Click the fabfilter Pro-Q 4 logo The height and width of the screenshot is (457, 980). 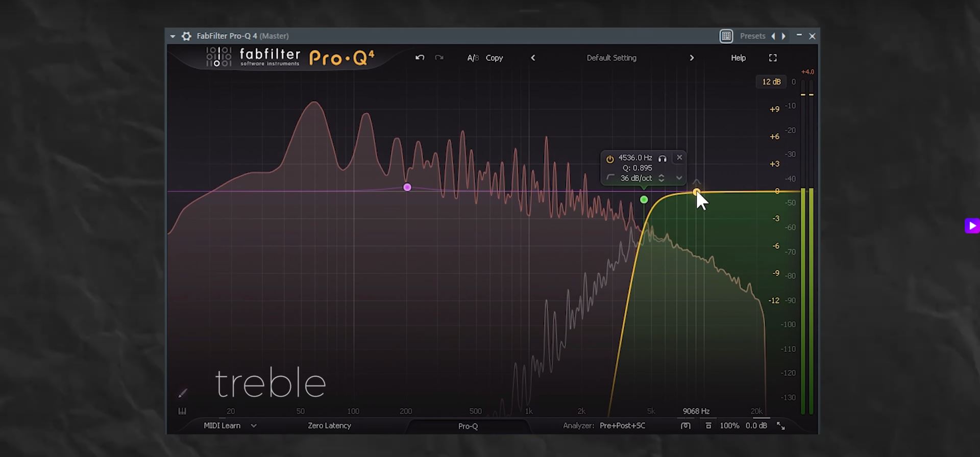pyautogui.click(x=290, y=57)
